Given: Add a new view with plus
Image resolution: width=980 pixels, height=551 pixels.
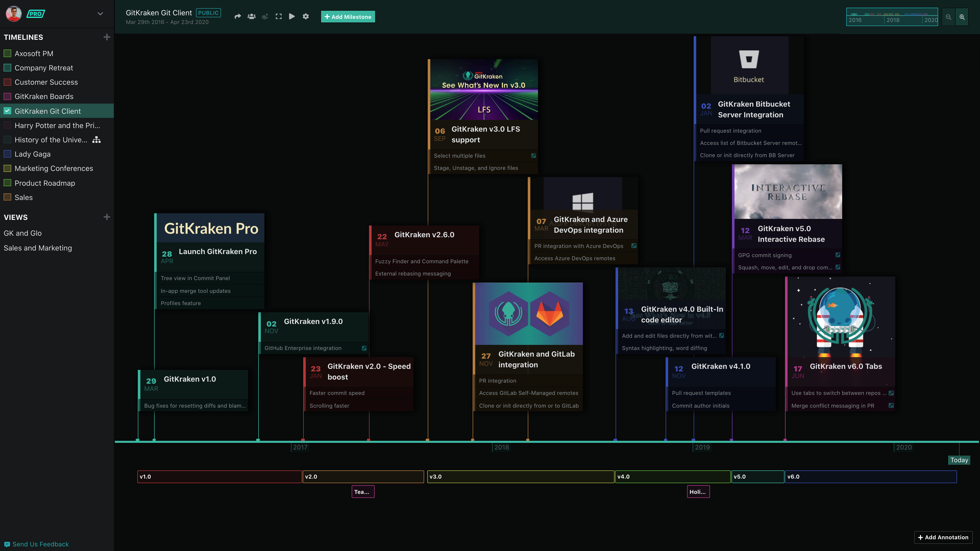Looking at the screenshot, I should click(x=107, y=217).
